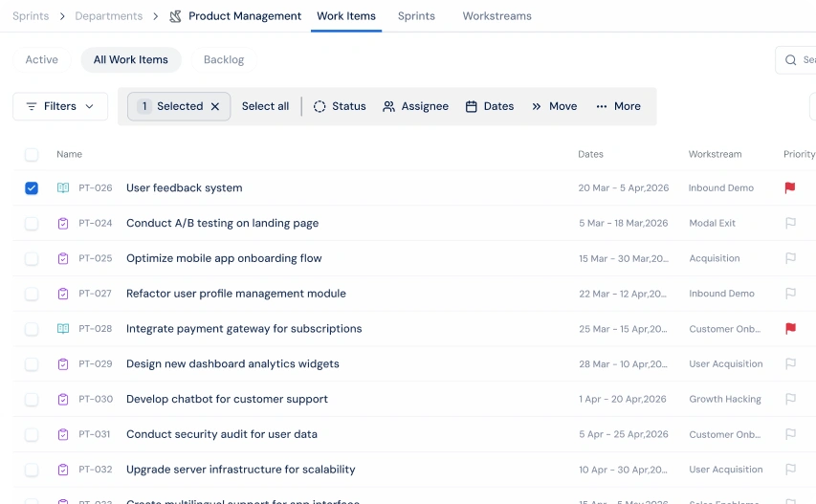Check the PT-025 checkbox

(32, 258)
